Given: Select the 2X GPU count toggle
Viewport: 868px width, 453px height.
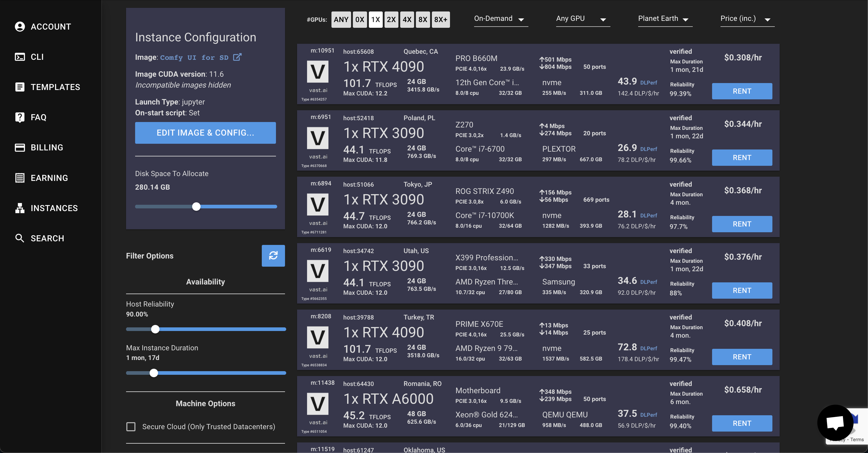Looking at the screenshot, I should [391, 20].
